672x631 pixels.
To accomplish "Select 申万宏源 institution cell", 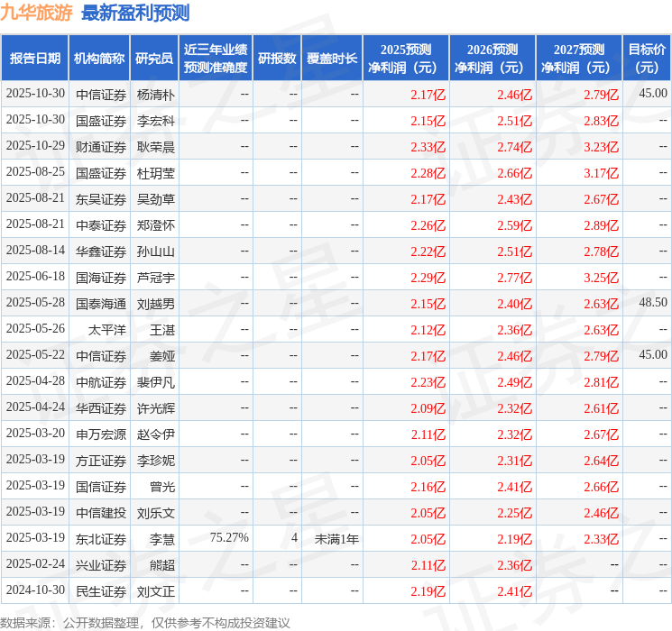I will click(x=101, y=434).
